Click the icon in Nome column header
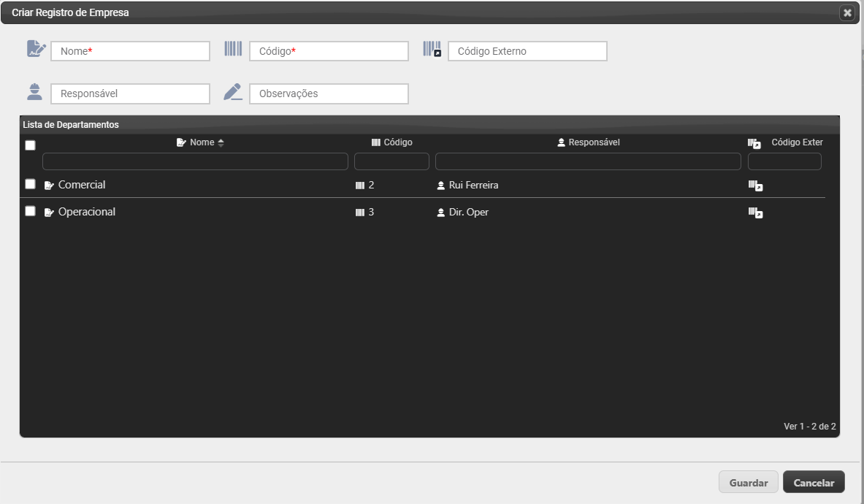Image resolution: width=864 pixels, height=504 pixels. click(181, 142)
